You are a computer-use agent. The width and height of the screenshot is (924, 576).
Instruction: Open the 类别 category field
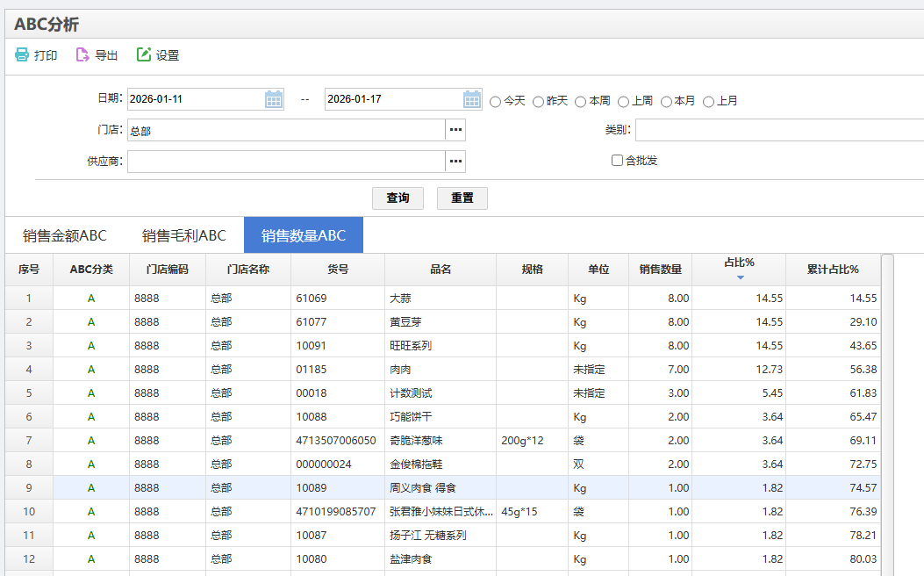click(x=779, y=130)
